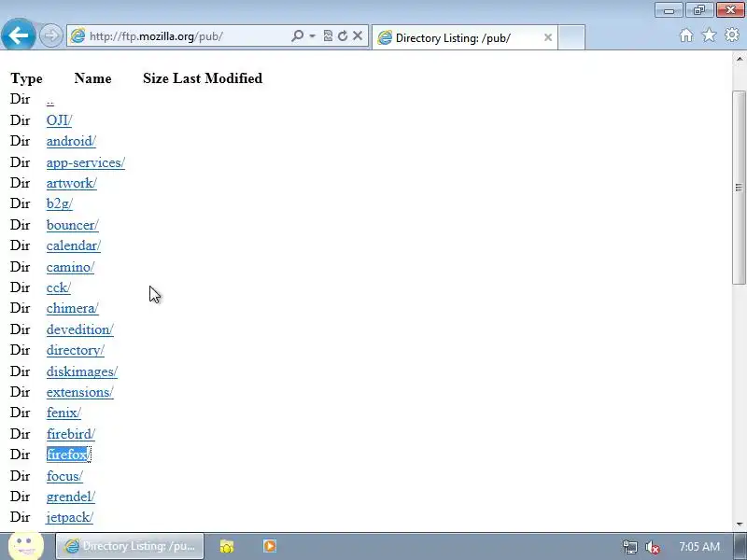This screenshot has width=747, height=560.
Task: Click the Size Last Modified header text
Action: (203, 78)
